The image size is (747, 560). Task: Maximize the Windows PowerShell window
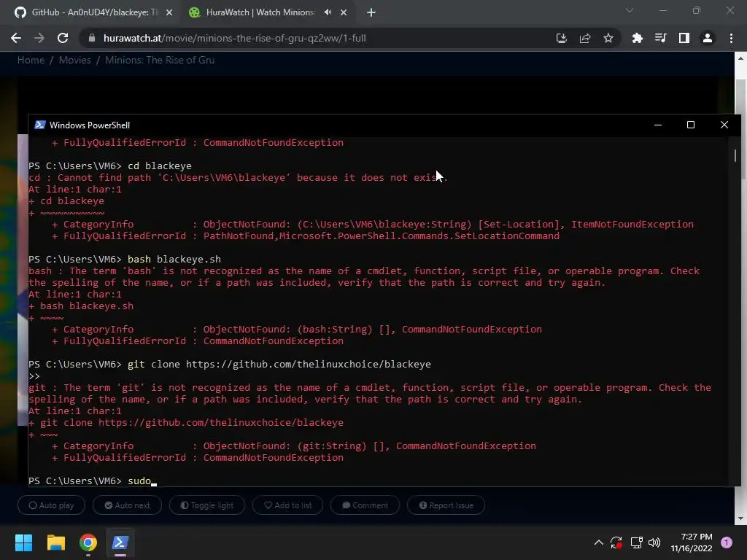point(691,125)
